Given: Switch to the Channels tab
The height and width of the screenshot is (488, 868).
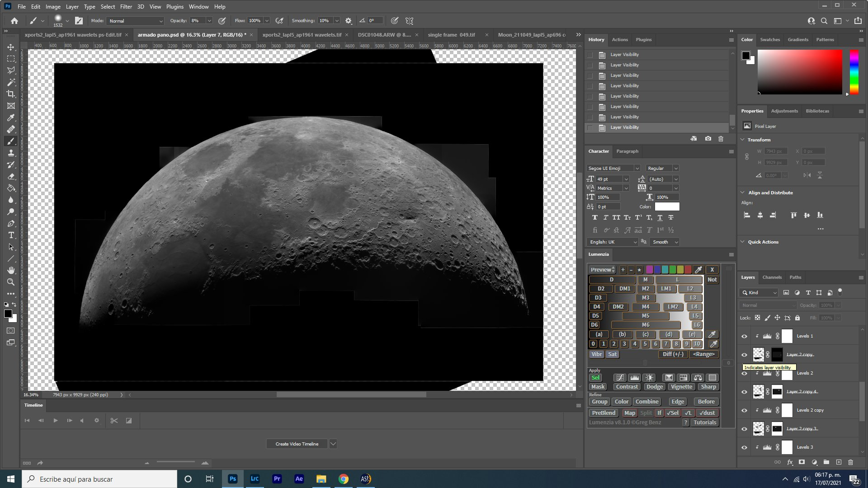Looking at the screenshot, I should 772,277.
